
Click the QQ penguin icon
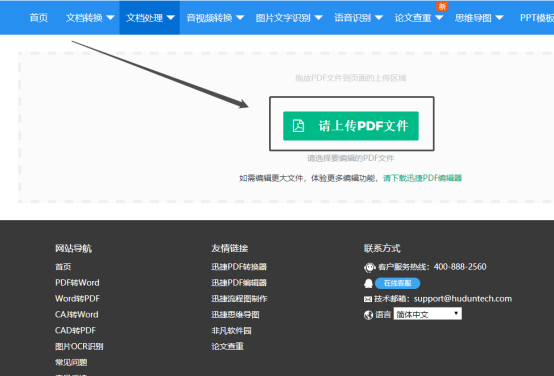[368, 283]
